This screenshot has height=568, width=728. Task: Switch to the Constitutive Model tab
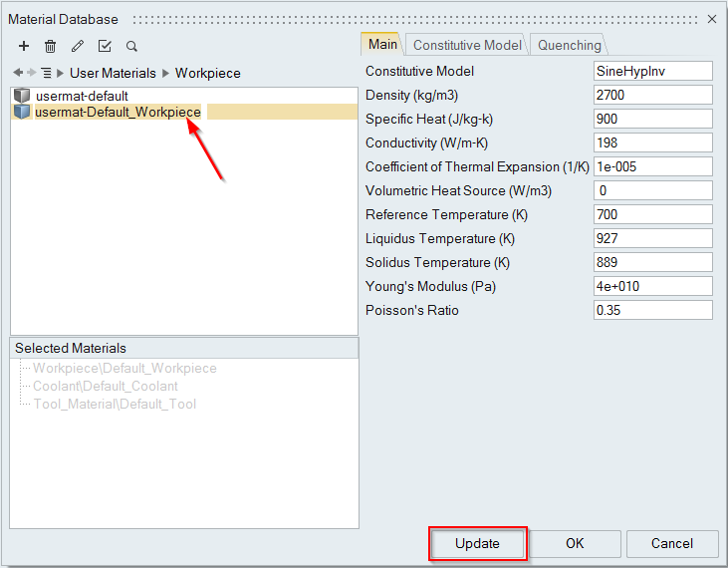[466, 45]
